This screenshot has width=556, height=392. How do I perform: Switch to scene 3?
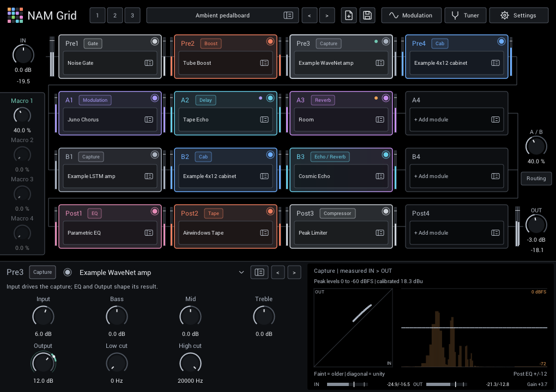coord(132,15)
